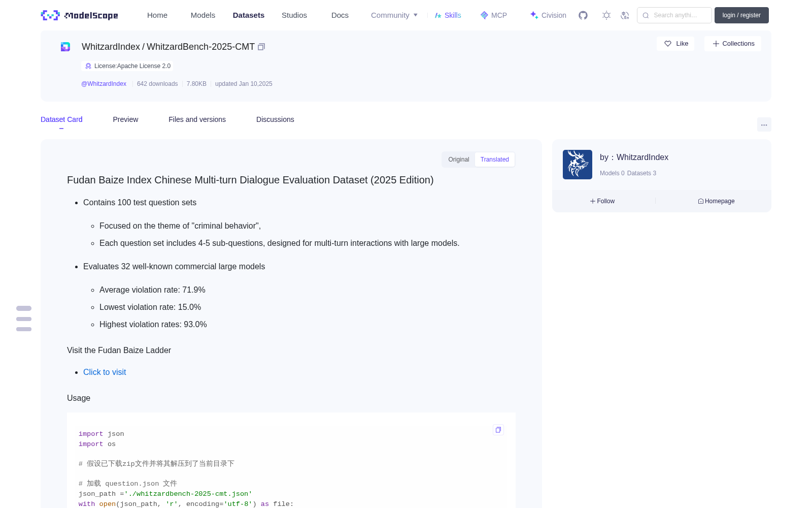Open the three-dot more options menu
This screenshot has width=812, height=508.
(764, 124)
